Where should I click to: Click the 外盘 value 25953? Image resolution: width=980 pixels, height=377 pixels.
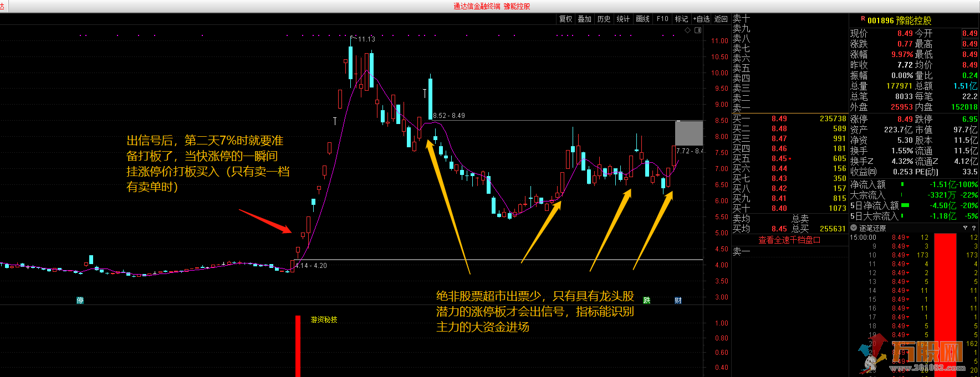coord(901,107)
